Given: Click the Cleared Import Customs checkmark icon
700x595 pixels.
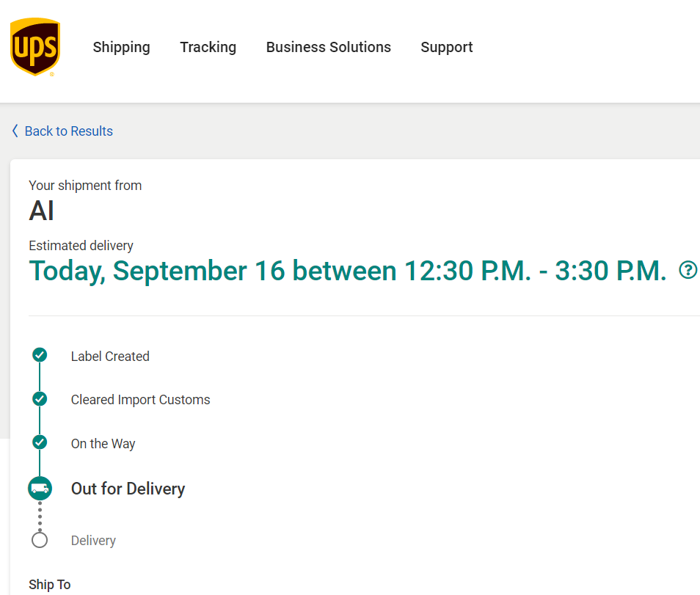Looking at the screenshot, I should click(x=40, y=398).
